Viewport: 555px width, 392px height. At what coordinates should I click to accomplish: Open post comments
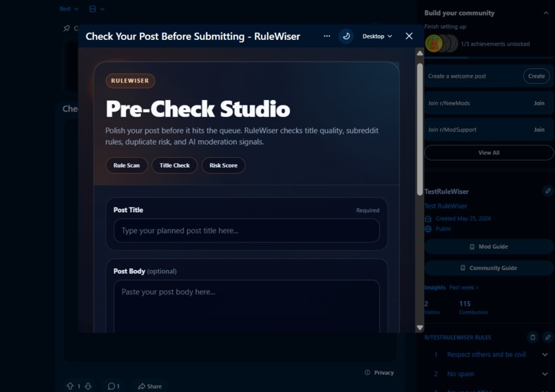(x=114, y=386)
